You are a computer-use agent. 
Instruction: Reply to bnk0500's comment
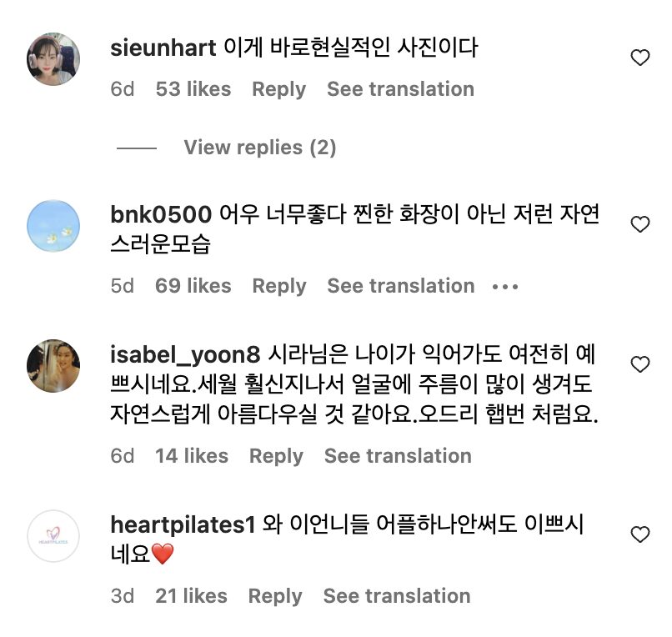(x=278, y=286)
